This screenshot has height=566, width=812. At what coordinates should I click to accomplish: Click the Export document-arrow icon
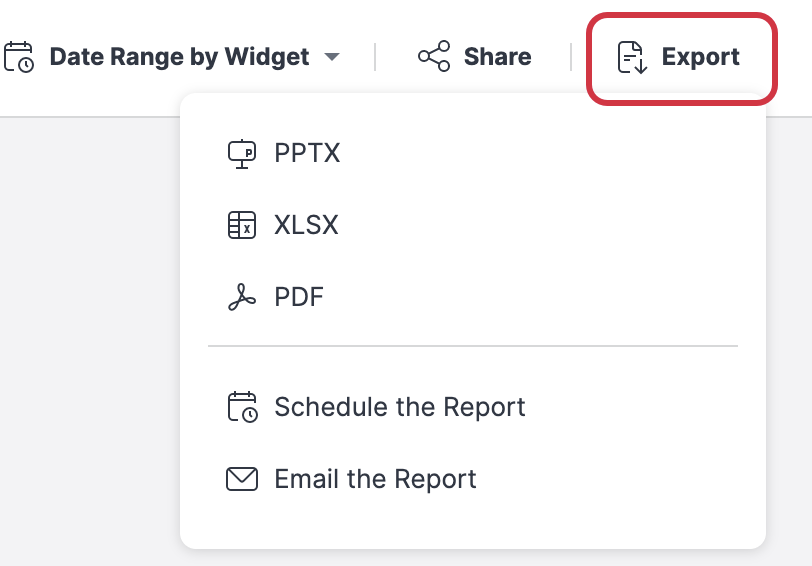631,58
